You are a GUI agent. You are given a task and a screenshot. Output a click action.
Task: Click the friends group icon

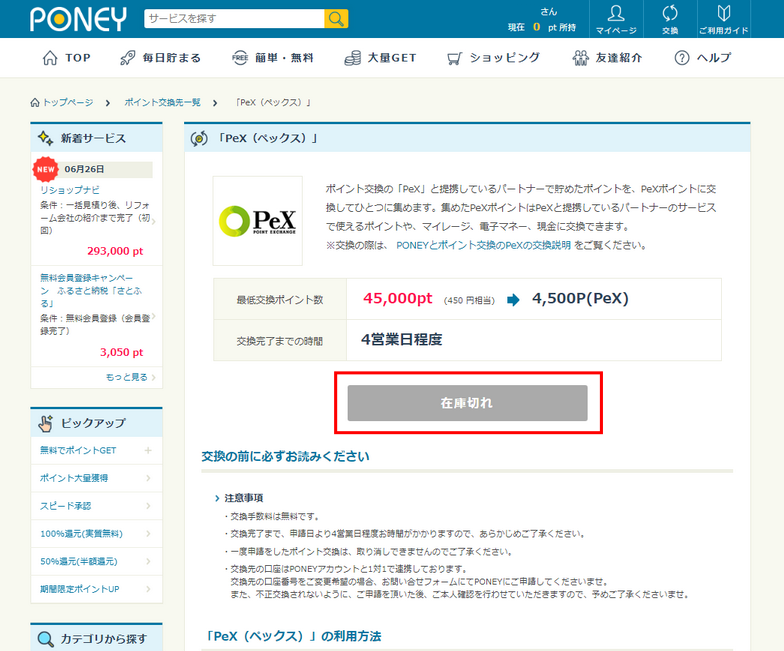pyautogui.click(x=580, y=58)
